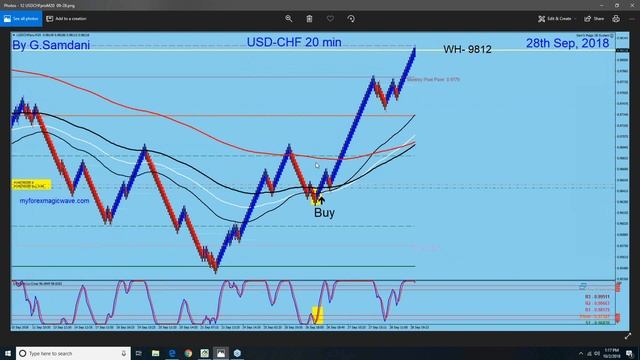Open the See more ellipsis menu

632,19
